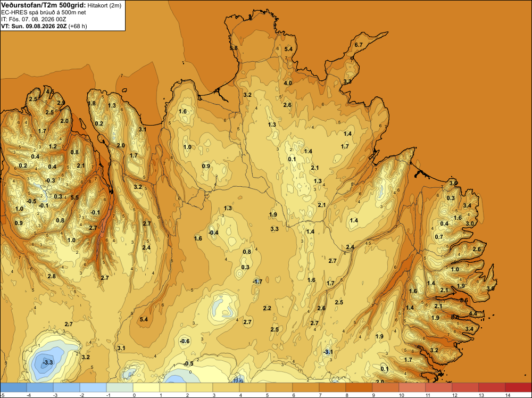The width and height of the screenshot is (532, 398).
Task: Click the IT: Fös. 07.08.2026 00Z line
Action: [x=34, y=19]
